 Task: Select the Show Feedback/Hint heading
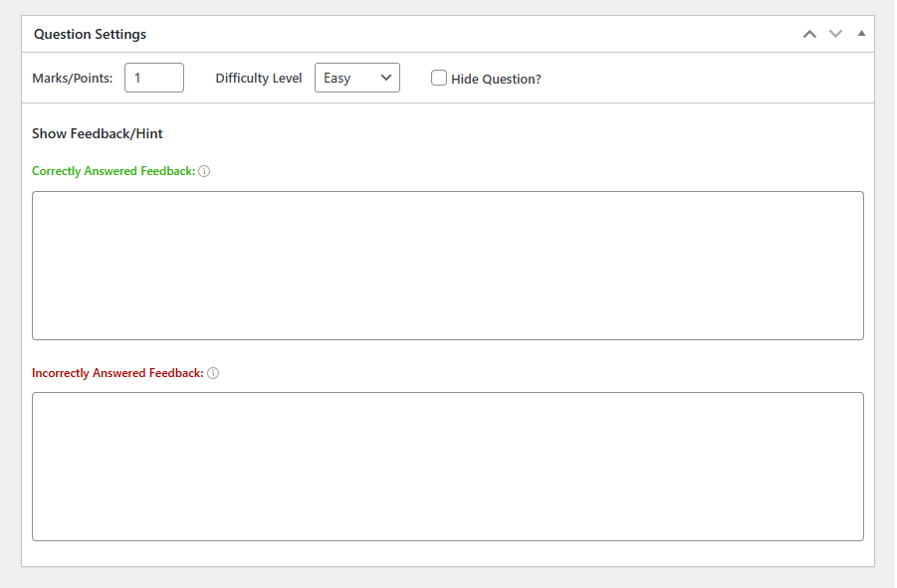pyautogui.click(x=98, y=133)
